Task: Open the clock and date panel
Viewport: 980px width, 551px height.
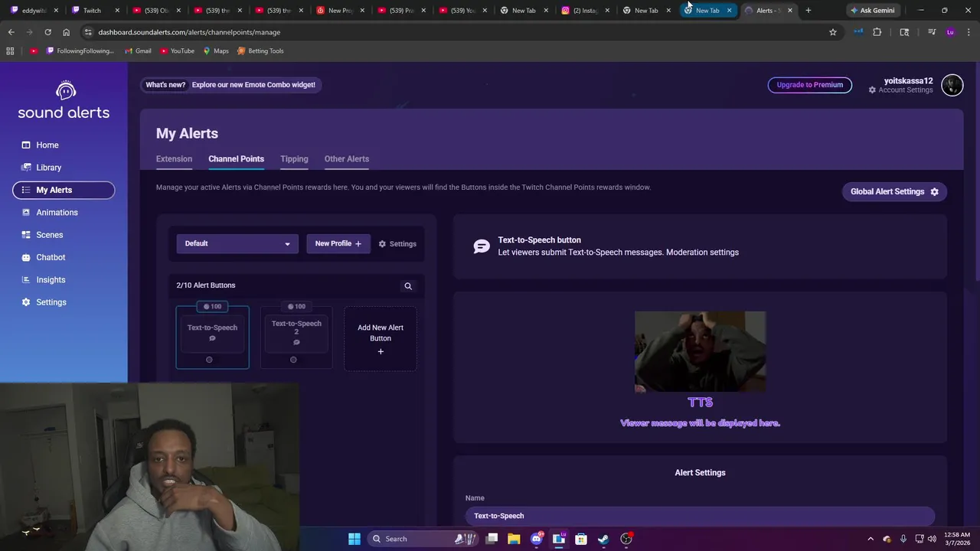Action: pos(957,539)
